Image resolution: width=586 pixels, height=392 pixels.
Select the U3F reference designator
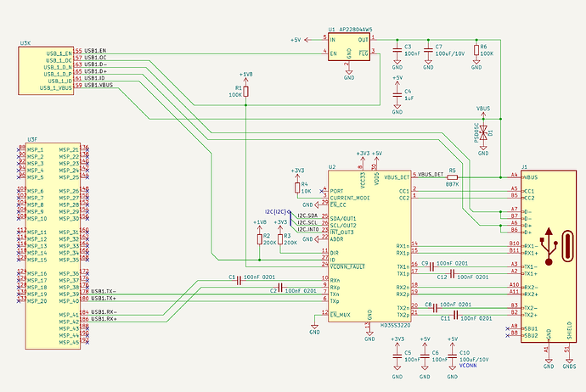[x=32, y=140]
